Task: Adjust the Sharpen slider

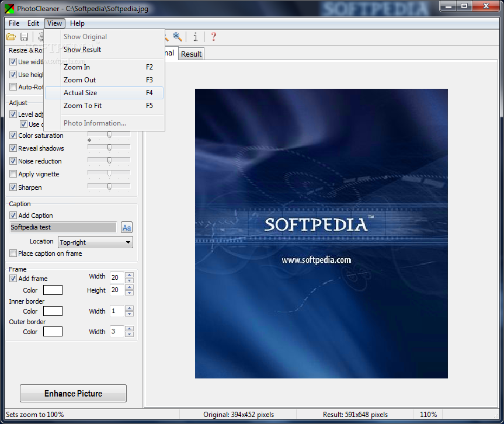Action: [109, 186]
